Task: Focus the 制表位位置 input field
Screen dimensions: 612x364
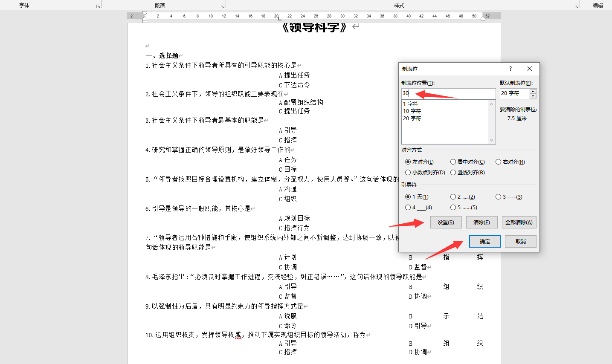Action: (x=448, y=93)
